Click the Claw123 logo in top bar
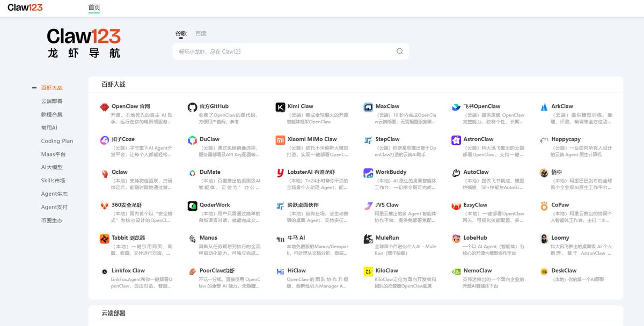 click(x=25, y=8)
